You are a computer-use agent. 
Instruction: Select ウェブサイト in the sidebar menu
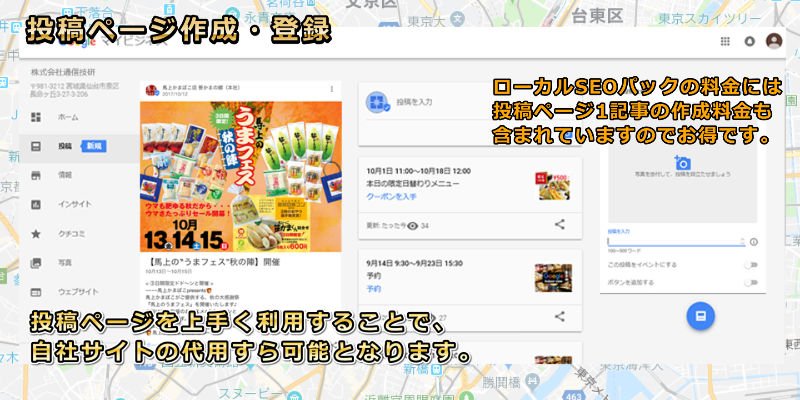(x=78, y=292)
